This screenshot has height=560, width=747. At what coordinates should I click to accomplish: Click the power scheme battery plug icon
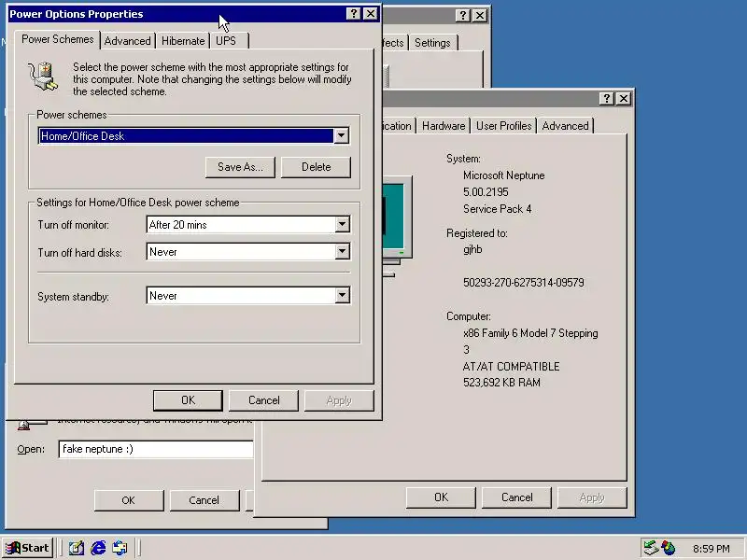[x=43, y=77]
